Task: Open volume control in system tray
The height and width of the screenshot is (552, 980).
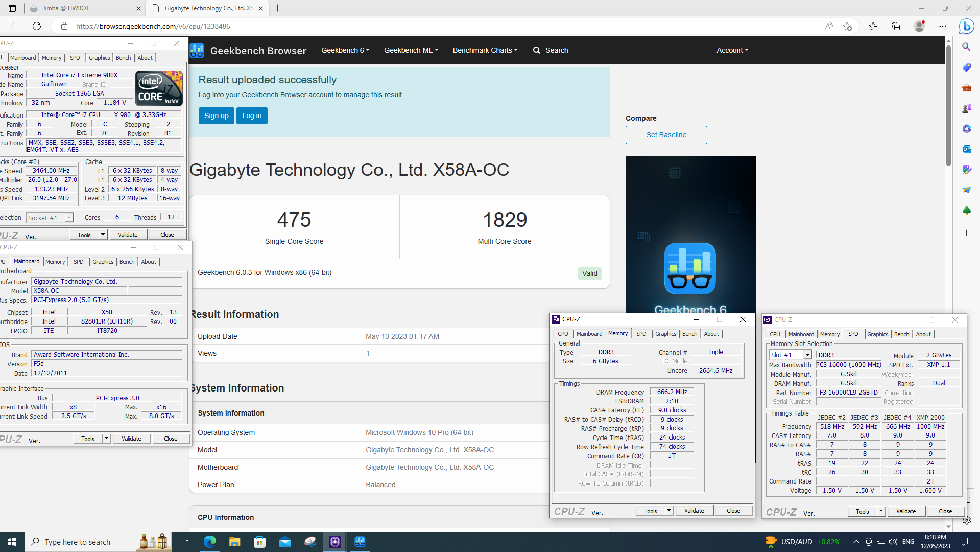Action: pyautogui.click(x=893, y=542)
